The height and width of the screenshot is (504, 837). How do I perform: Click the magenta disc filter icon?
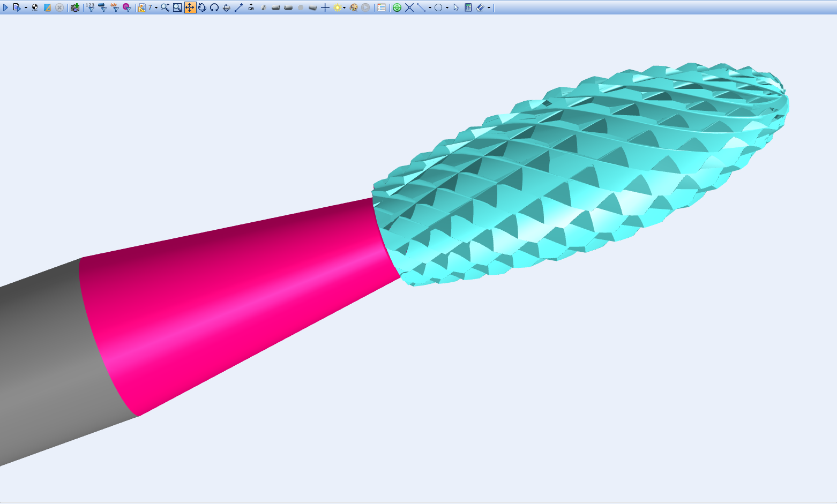click(127, 7)
